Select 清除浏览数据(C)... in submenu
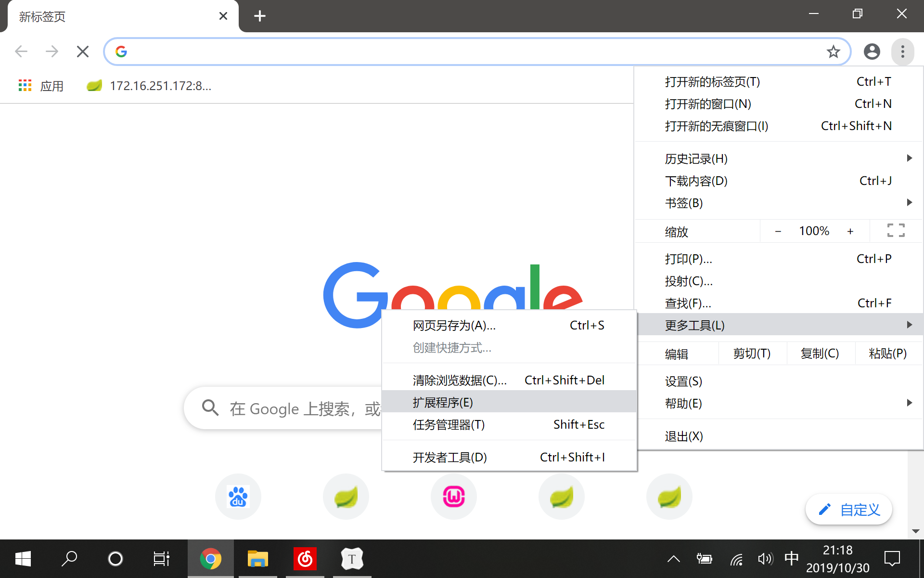Screen dimensions: 924x578 click(x=509, y=380)
